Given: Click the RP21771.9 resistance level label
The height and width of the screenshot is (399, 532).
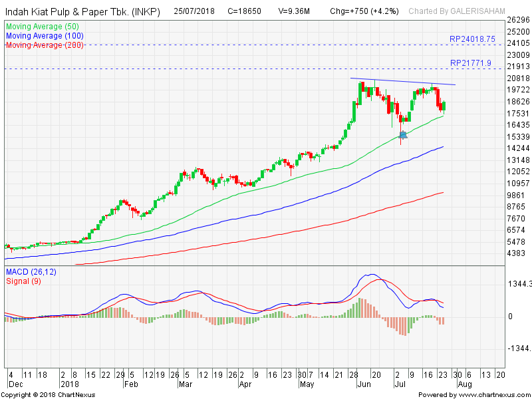Looking at the screenshot, I should (x=470, y=63).
